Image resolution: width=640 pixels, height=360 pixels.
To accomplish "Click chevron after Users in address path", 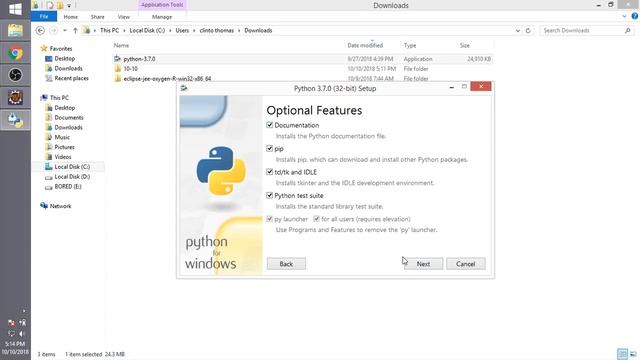I will coord(194,31).
